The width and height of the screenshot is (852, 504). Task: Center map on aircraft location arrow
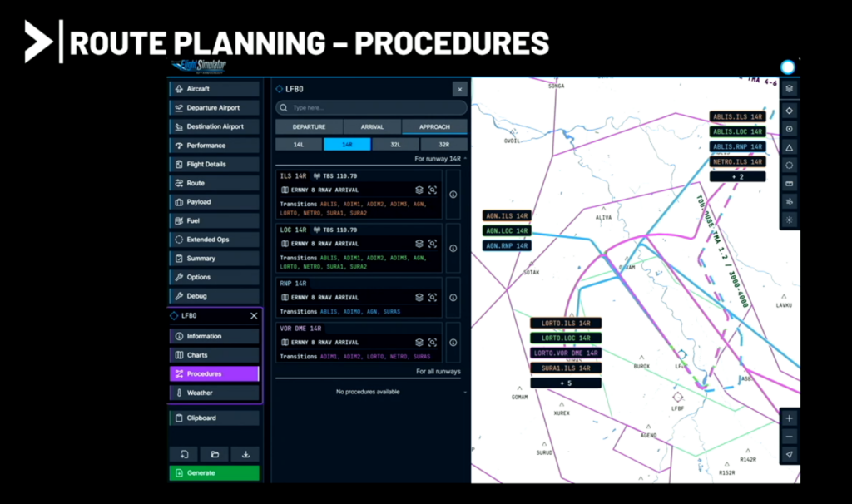pos(789,454)
